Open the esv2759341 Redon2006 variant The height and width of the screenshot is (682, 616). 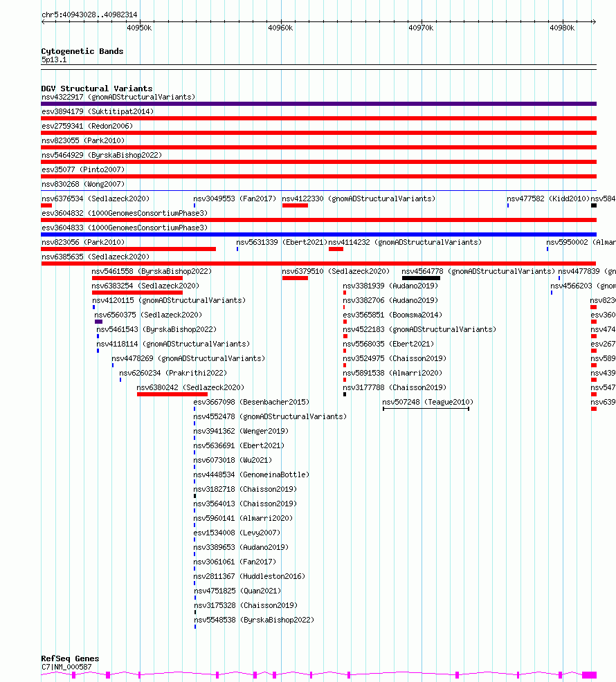[x=87, y=126]
